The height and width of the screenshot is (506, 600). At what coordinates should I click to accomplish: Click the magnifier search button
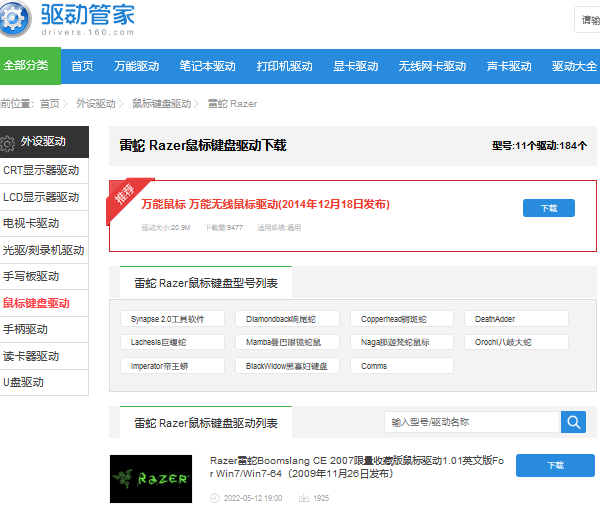(x=573, y=422)
